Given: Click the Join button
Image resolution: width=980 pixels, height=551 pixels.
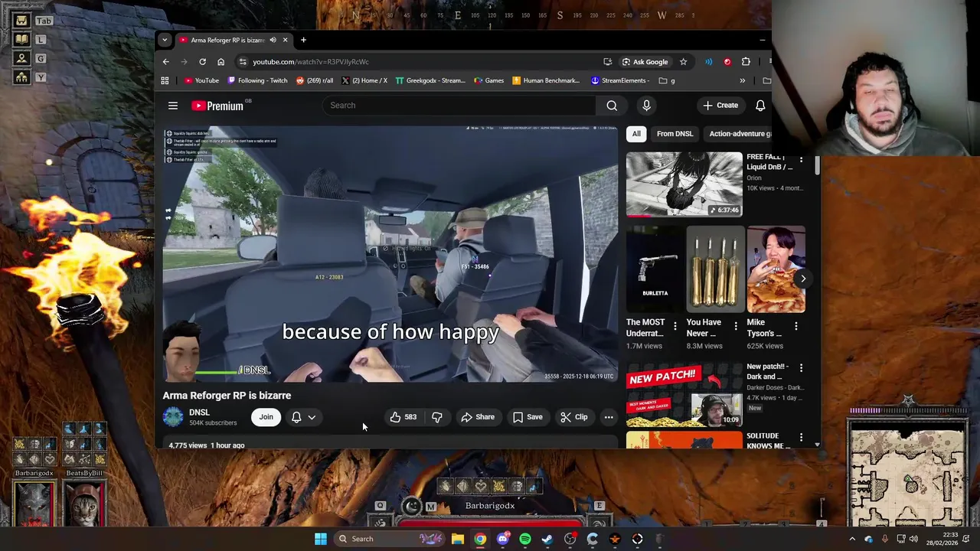Looking at the screenshot, I should click(x=266, y=417).
